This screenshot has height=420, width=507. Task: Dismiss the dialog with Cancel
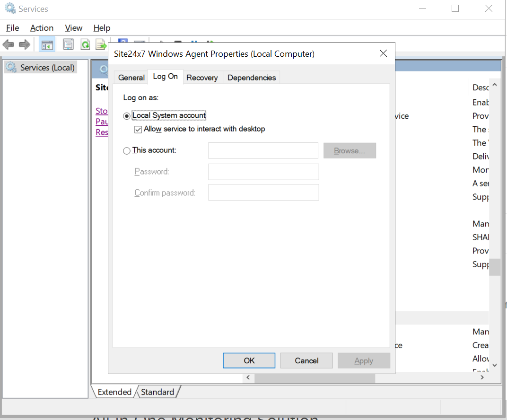[x=306, y=360]
